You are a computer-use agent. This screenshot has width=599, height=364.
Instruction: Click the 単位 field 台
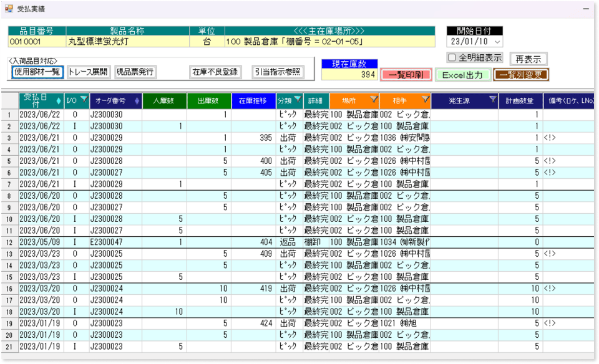pos(207,42)
